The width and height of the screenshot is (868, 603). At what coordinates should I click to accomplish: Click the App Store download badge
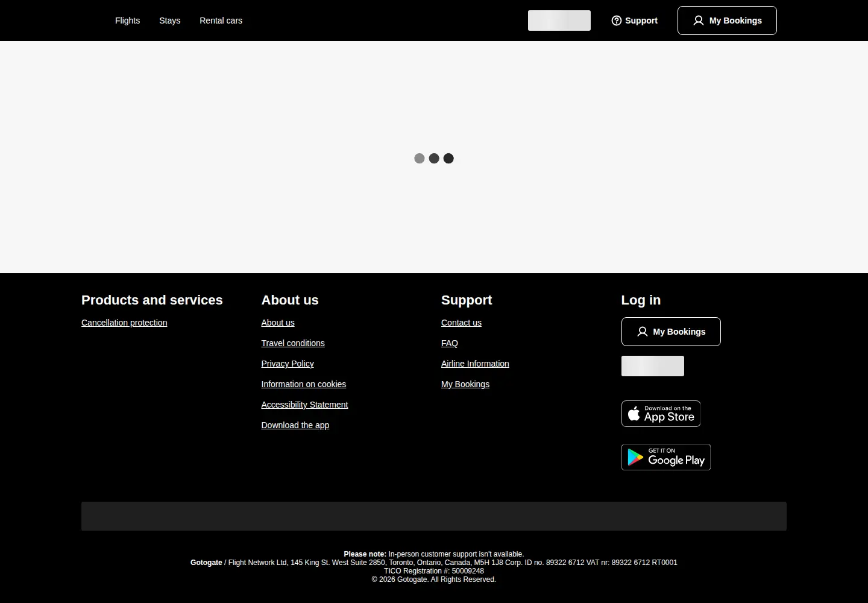(x=661, y=414)
